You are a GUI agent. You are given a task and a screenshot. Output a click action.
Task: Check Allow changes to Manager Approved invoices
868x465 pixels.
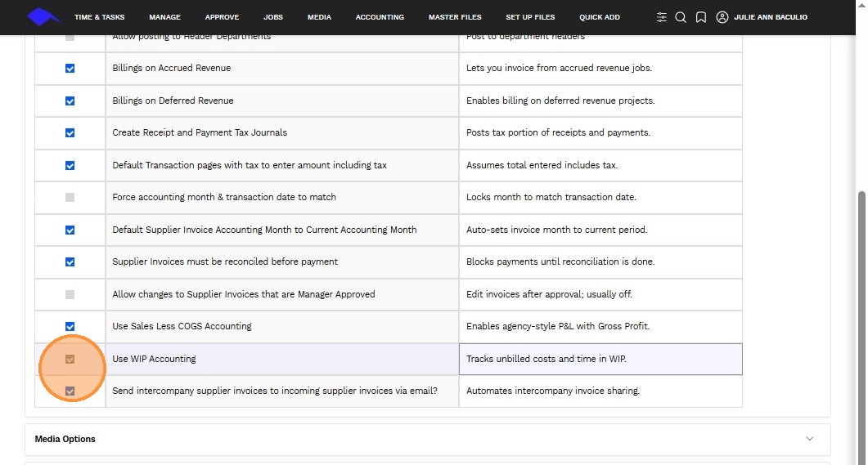(x=70, y=294)
